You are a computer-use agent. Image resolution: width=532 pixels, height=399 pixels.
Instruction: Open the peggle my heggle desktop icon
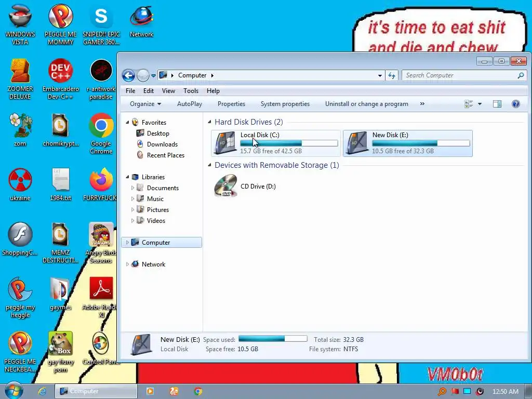pos(20,297)
